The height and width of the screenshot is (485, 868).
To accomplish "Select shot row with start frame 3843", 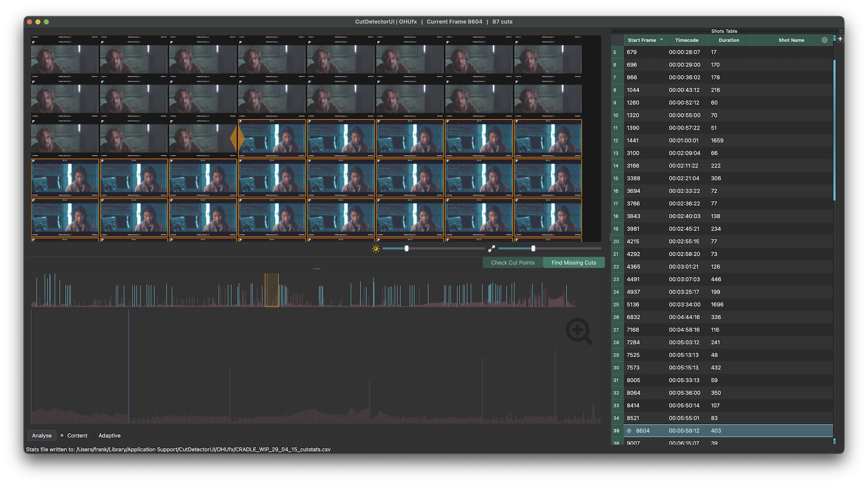I will point(722,216).
